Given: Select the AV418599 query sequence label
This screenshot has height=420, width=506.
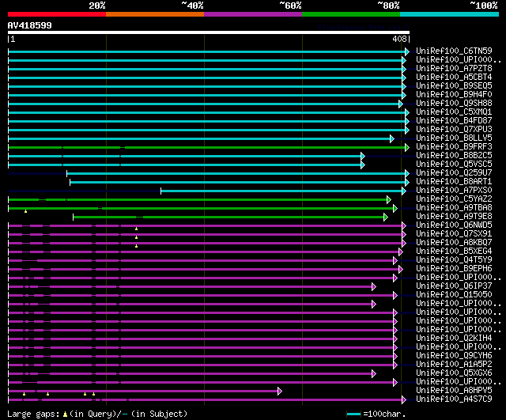Looking at the screenshot, I should point(30,25).
